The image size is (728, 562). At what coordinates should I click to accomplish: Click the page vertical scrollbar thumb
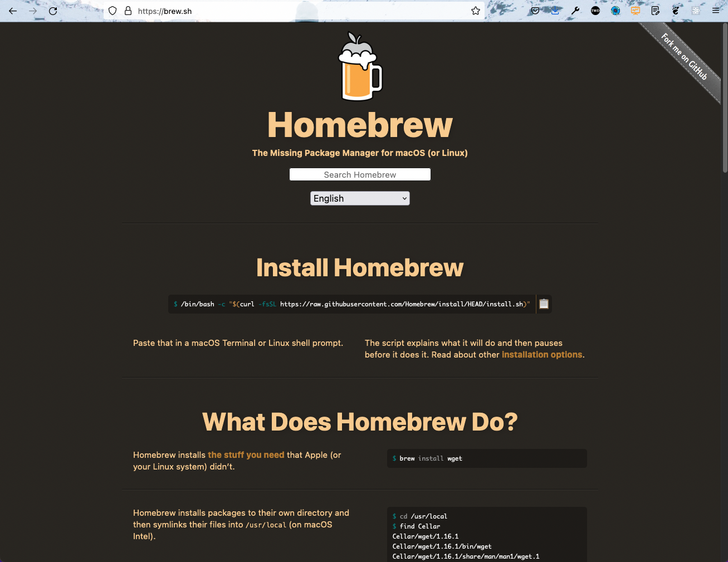(x=725, y=97)
